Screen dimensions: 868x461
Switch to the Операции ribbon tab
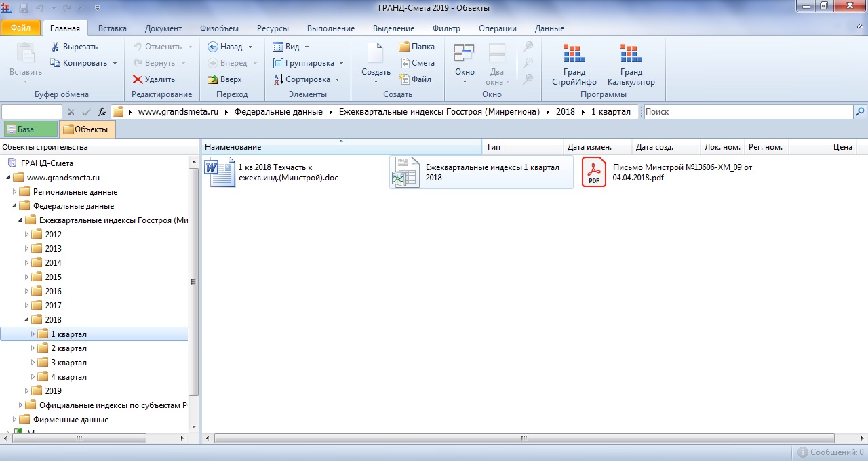pyautogui.click(x=498, y=28)
